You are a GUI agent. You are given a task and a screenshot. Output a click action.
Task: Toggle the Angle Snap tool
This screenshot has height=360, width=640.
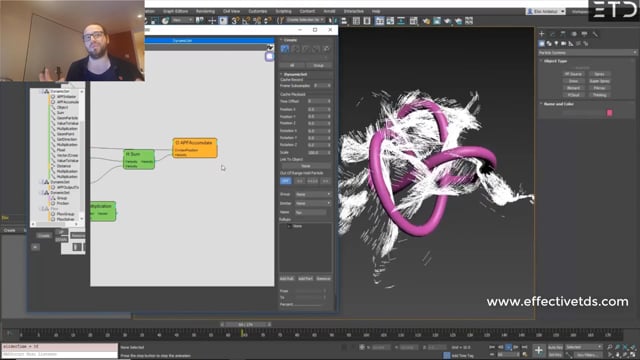246,20
